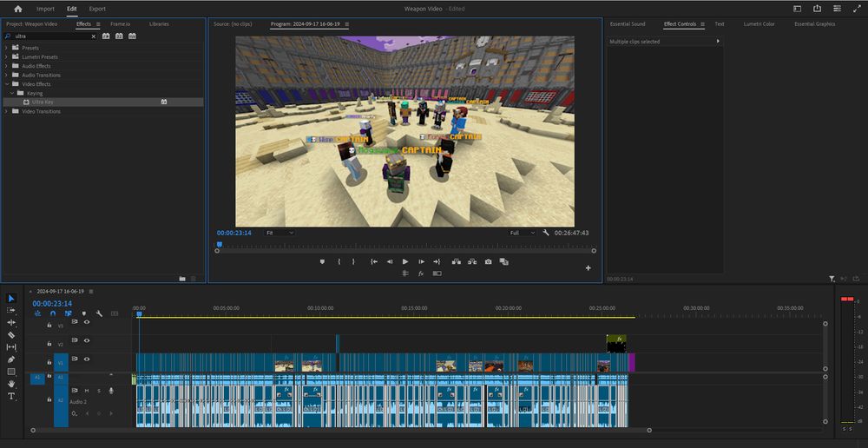Expand the Audio Effects folder
The height and width of the screenshot is (448, 868).
pos(7,66)
